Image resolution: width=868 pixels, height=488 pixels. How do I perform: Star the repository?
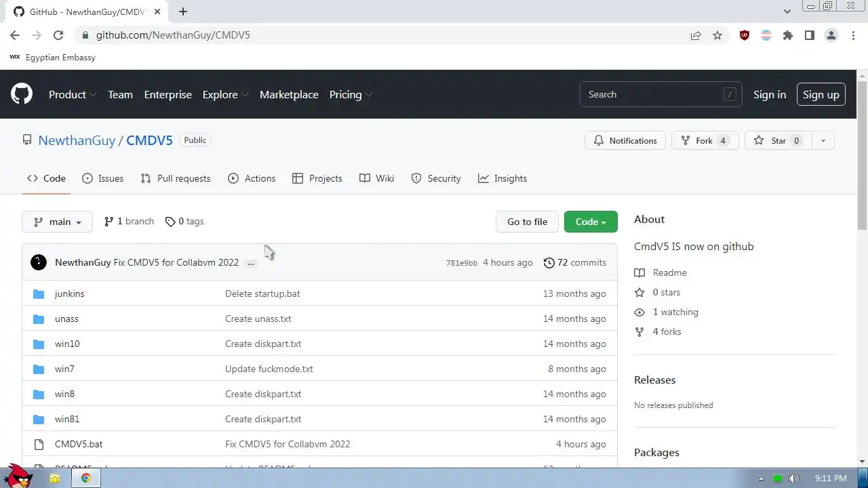coord(778,140)
